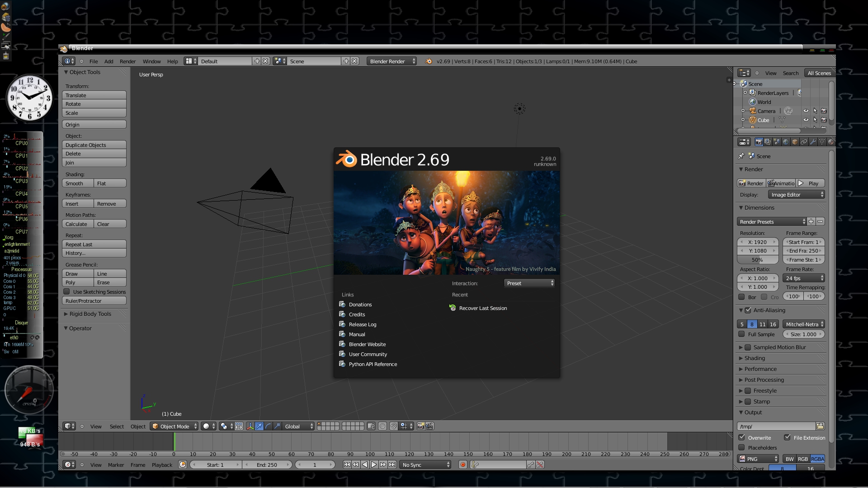Open the World properties tab icon
This screenshot has width=868, height=488.
[x=786, y=142]
